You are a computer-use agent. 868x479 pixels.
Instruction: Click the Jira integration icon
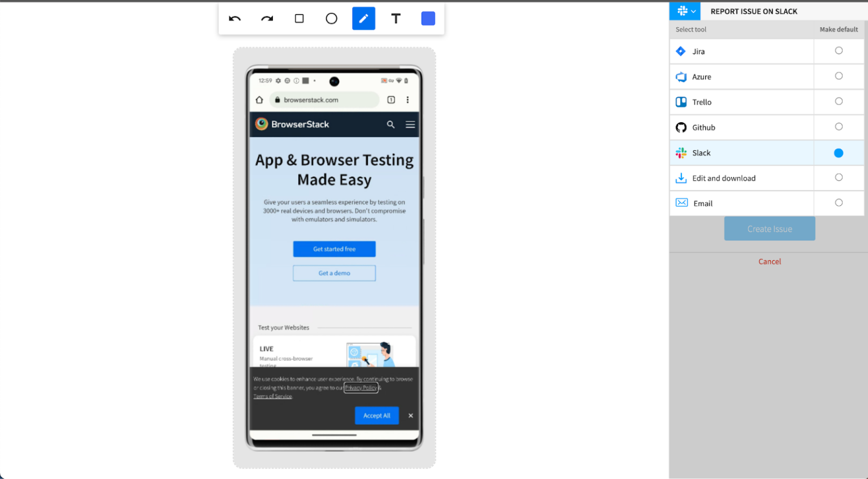[681, 51]
